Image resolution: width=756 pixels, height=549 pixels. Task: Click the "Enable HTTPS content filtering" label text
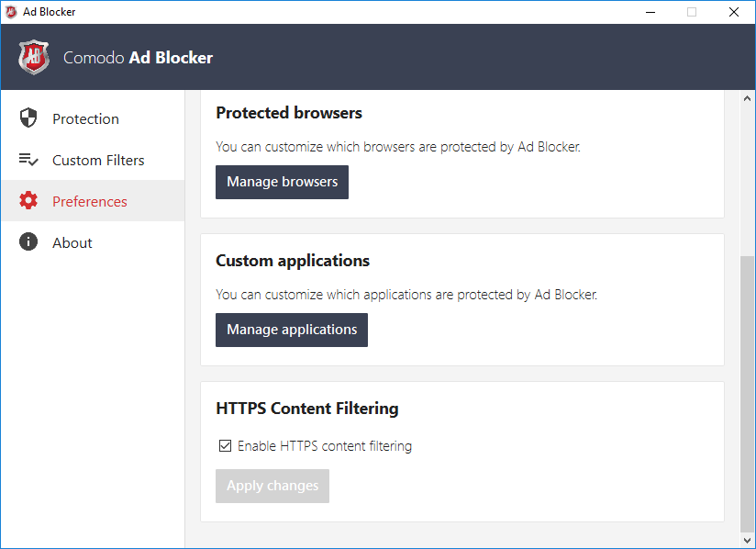[325, 446]
